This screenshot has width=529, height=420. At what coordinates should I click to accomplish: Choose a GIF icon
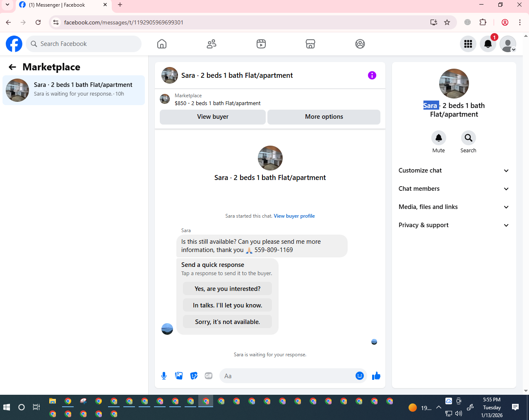(209, 376)
